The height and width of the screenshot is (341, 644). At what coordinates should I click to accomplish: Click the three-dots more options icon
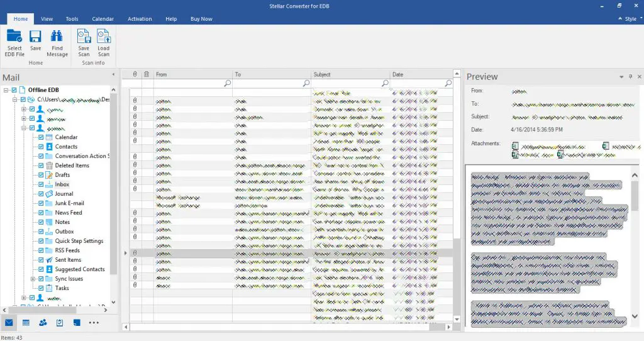[x=94, y=323]
